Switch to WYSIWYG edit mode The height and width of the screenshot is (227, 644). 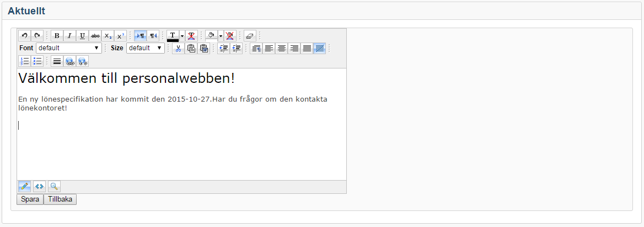(24, 186)
